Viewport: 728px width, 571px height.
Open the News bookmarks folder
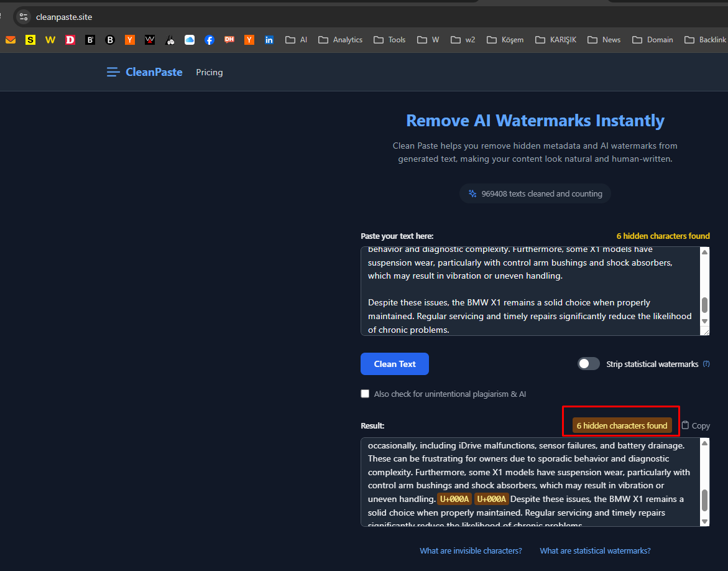[x=604, y=40]
